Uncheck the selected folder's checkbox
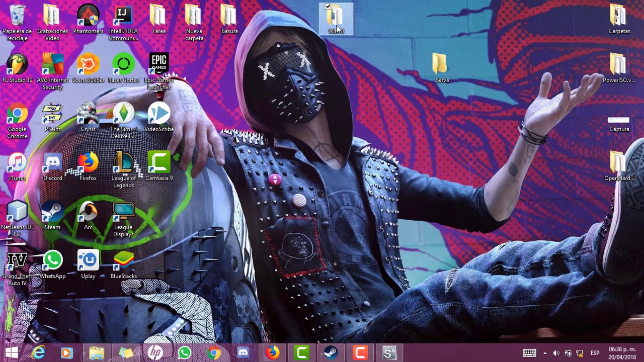The image size is (644, 362). click(x=328, y=7)
